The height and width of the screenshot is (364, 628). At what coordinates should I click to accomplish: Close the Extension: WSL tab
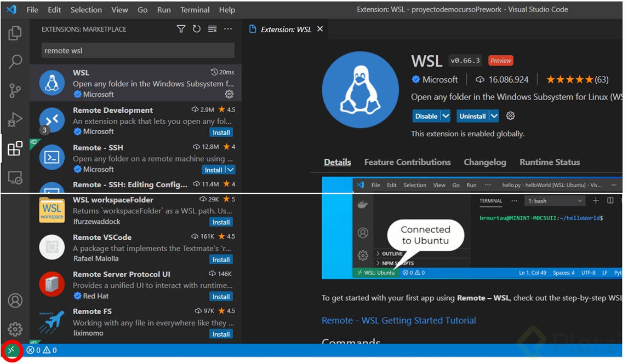[x=320, y=29]
